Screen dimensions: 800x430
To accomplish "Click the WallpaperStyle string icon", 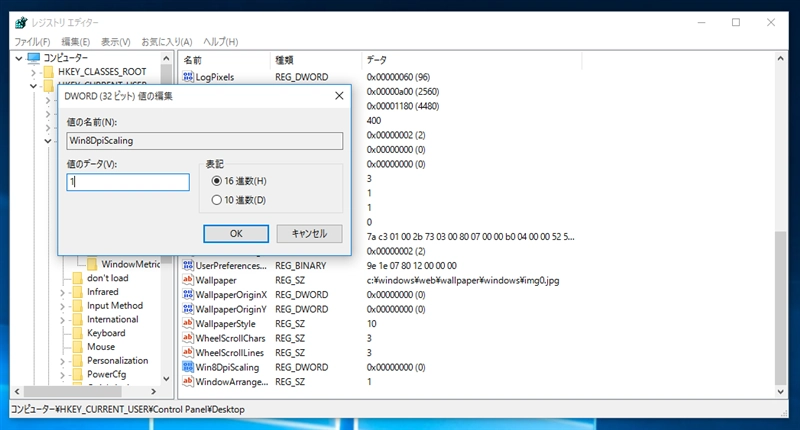I will (188, 323).
